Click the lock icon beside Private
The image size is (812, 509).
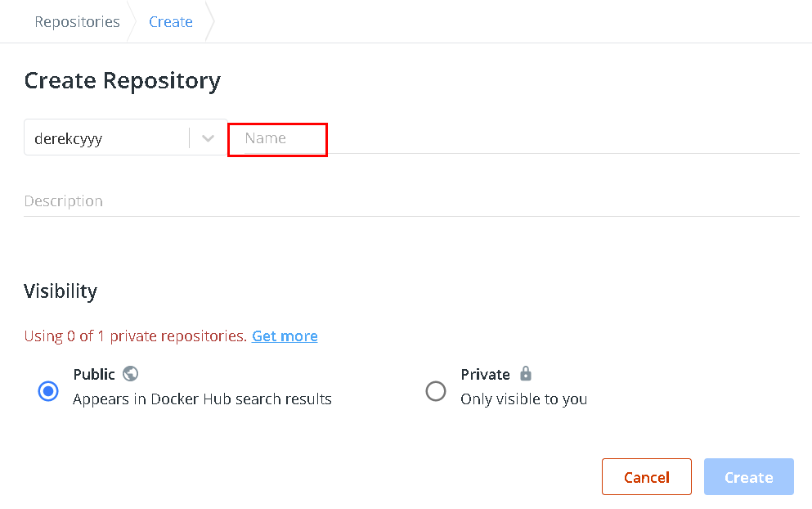pyautogui.click(x=526, y=374)
